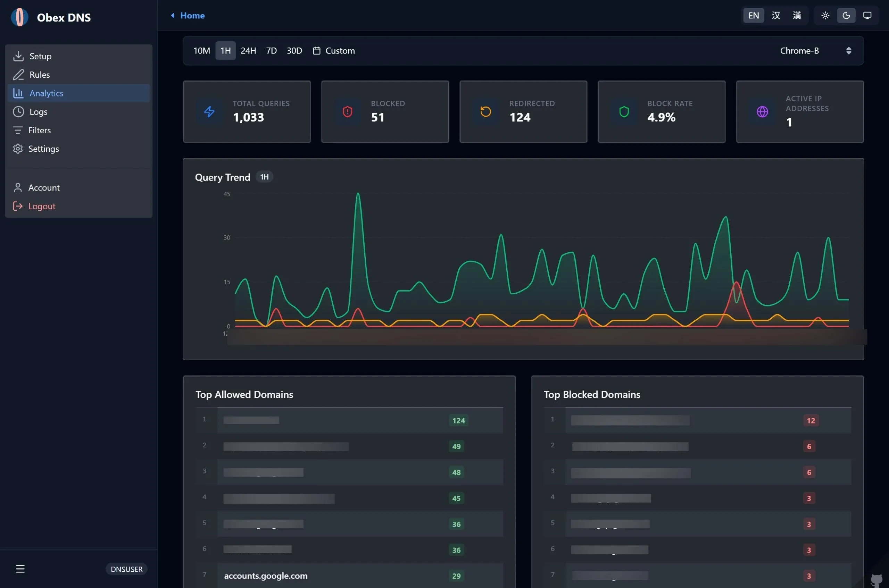Select the 24H time range
Screen dimensions: 889x588
[248, 51]
